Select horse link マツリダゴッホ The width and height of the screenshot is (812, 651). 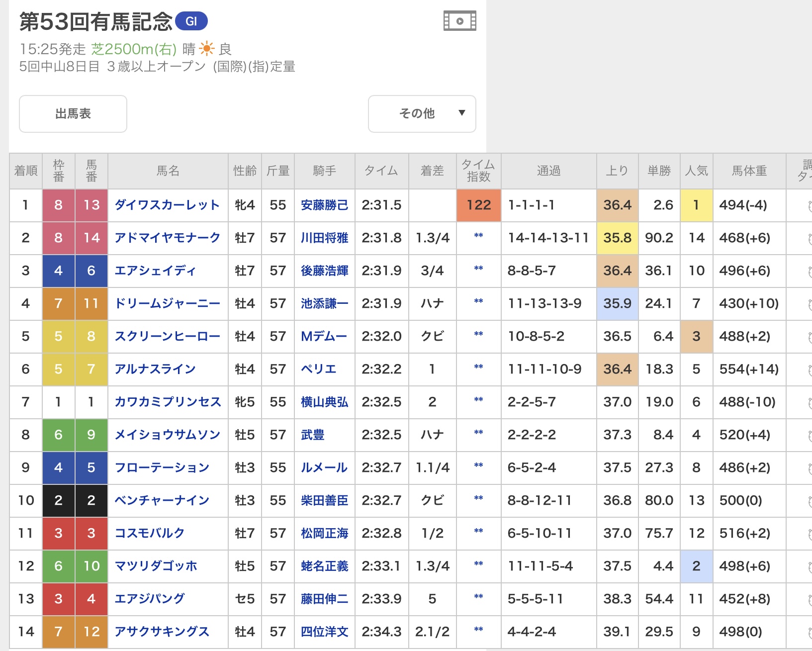(156, 566)
